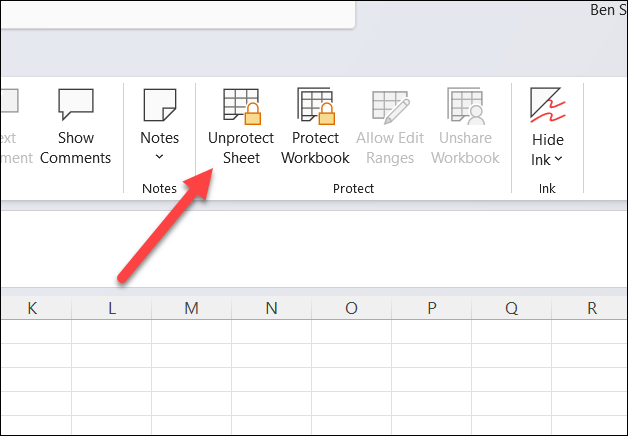The height and width of the screenshot is (436, 628).
Task: Click the Protect Workbook icon
Action: (x=315, y=106)
